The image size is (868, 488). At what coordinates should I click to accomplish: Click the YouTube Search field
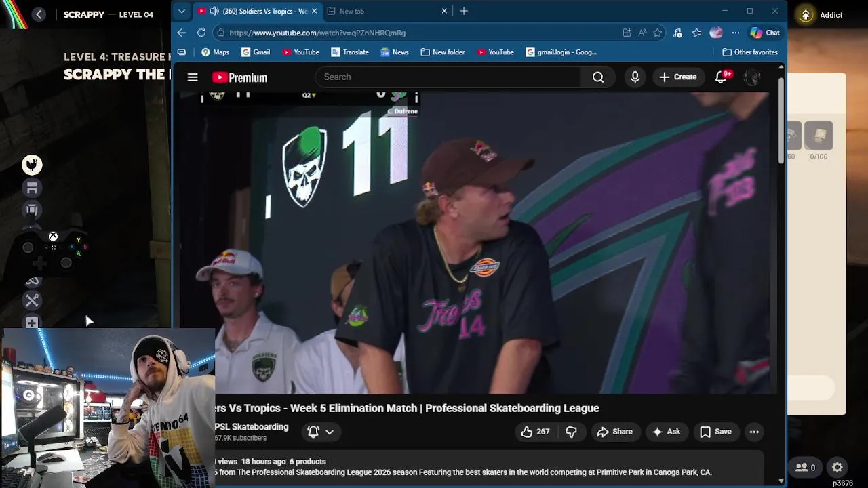coord(449,77)
